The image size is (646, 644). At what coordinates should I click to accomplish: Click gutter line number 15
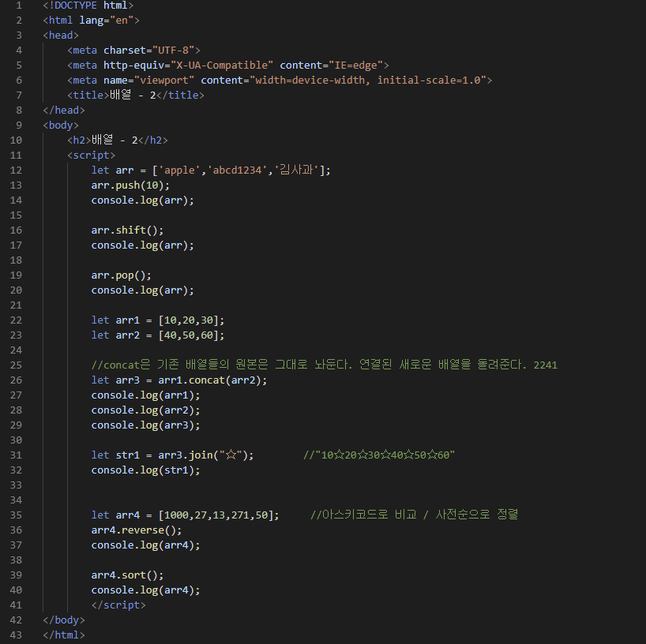pos(16,215)
